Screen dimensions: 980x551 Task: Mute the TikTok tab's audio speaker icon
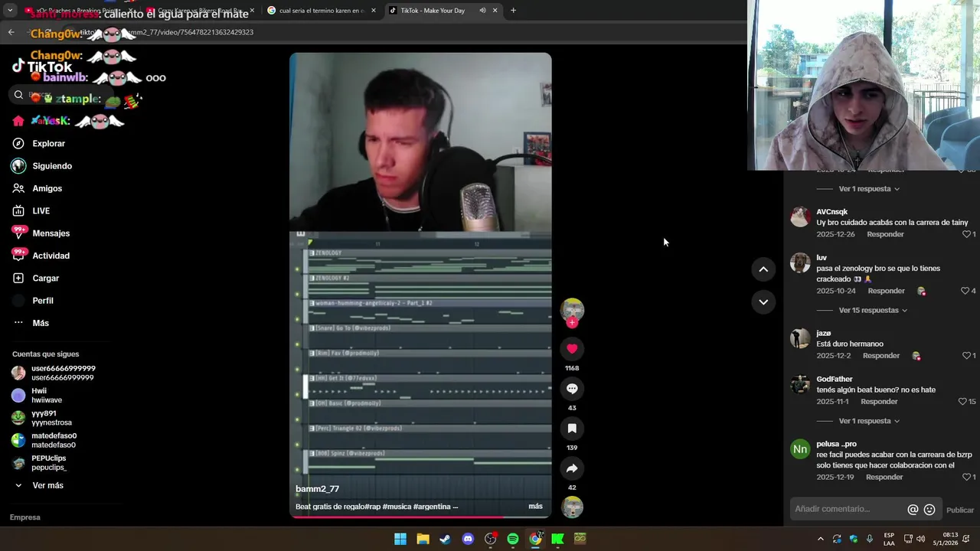tap(482, 11)
